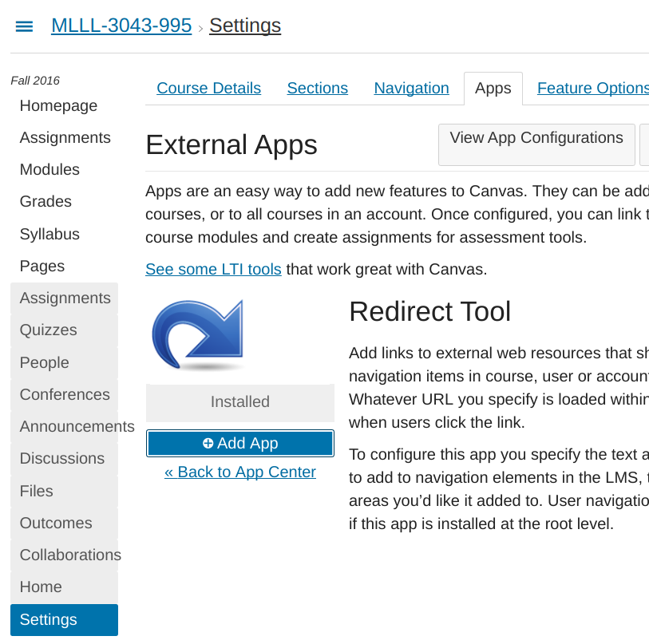Click the Add App button

(240, 443)
